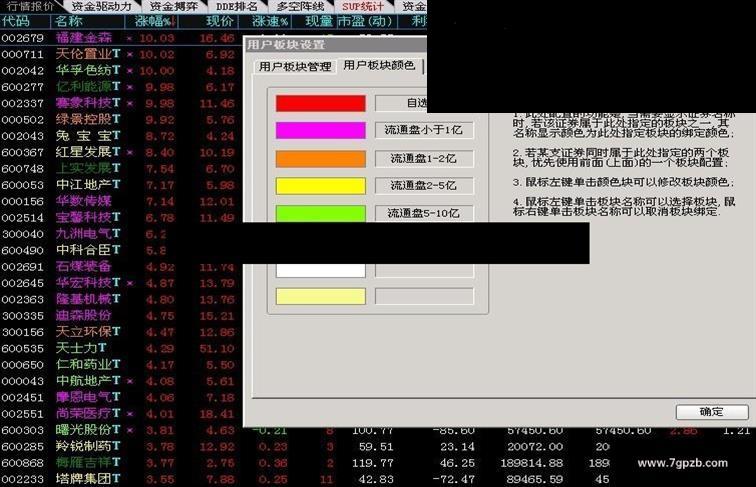756x487 pixels.
Task: Click stock code 002337
Action: (x=23, y=103)
